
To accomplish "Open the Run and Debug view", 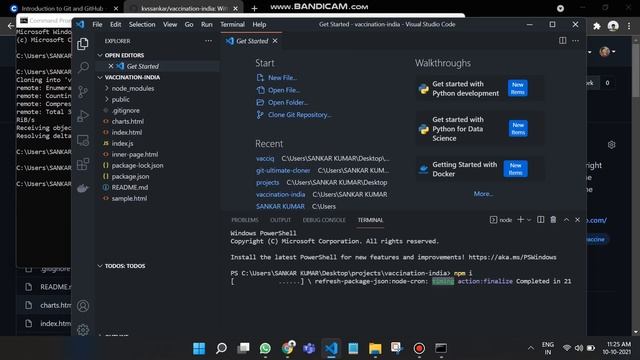I will point(83,116).
